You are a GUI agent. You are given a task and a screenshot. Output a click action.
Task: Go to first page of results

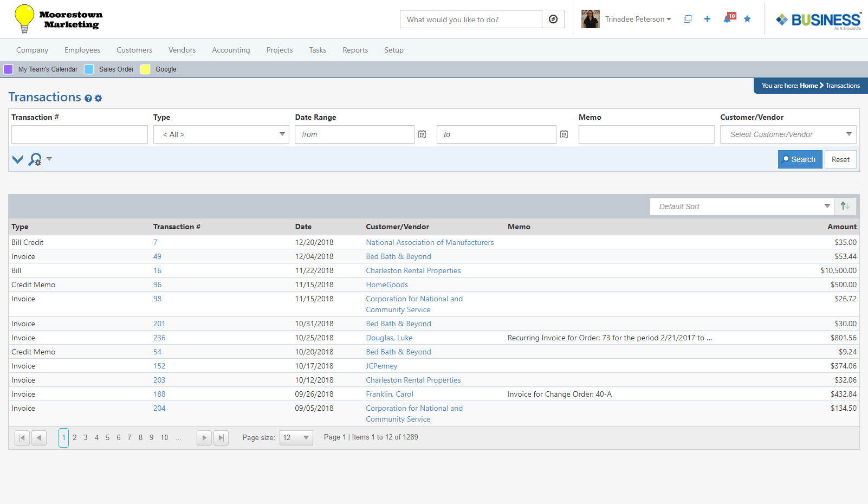[x=22, y=438]
